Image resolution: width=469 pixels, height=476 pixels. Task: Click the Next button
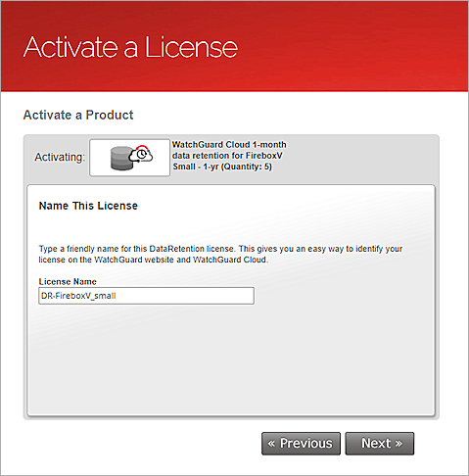tap(380, 444)
